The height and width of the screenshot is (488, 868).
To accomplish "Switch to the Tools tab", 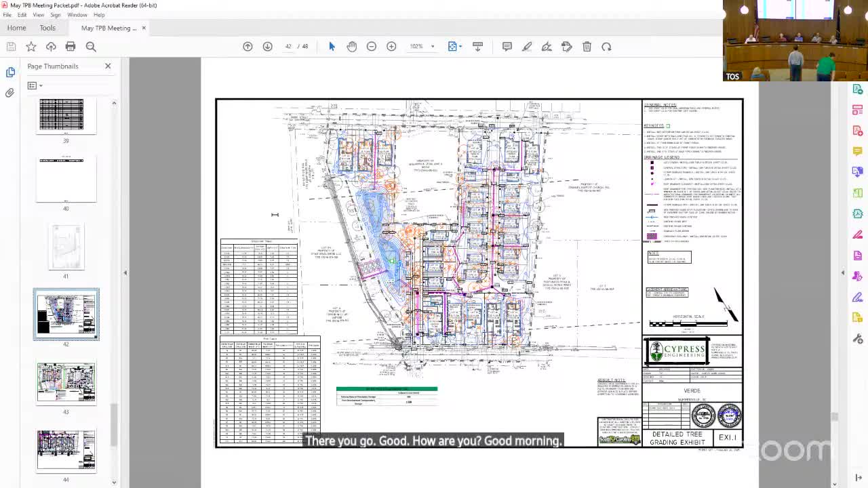I will (x=47, y=28).
